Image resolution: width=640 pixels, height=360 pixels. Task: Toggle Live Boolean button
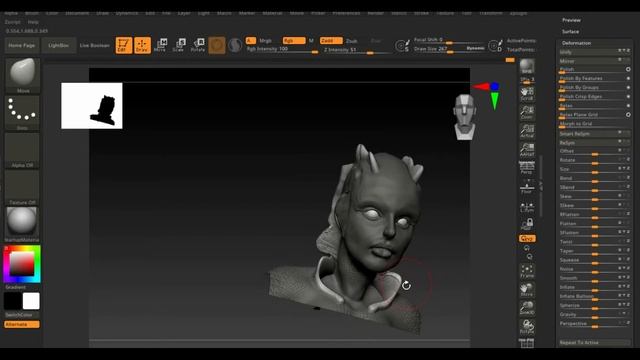pos(95,45)
